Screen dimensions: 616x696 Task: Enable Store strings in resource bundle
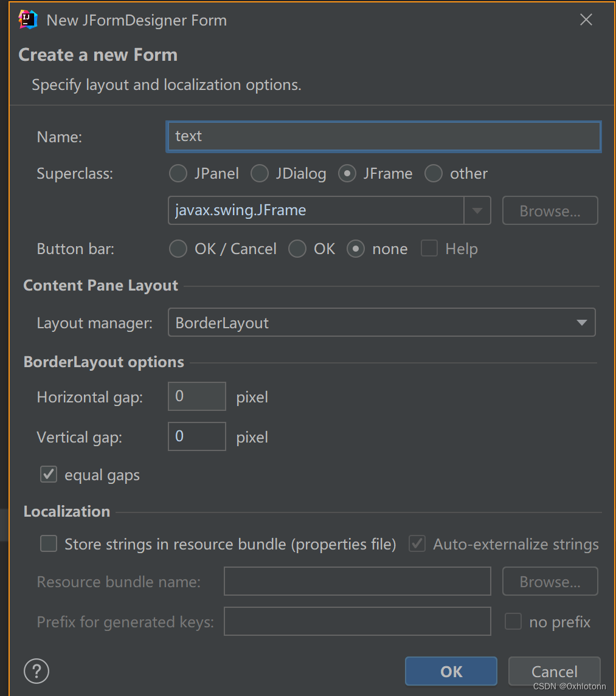pyautogui.click(x=49, y=543)
